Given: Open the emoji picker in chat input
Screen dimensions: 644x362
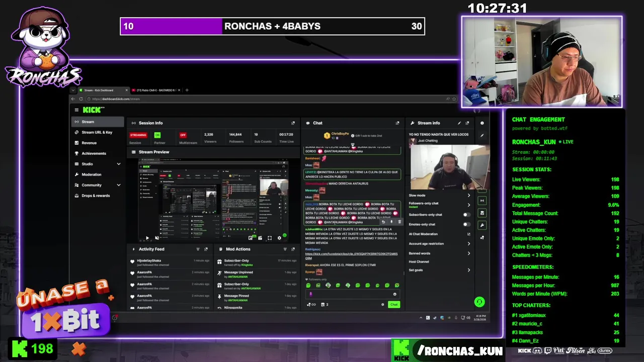Looking at the screenshot, I should (395, 294).
